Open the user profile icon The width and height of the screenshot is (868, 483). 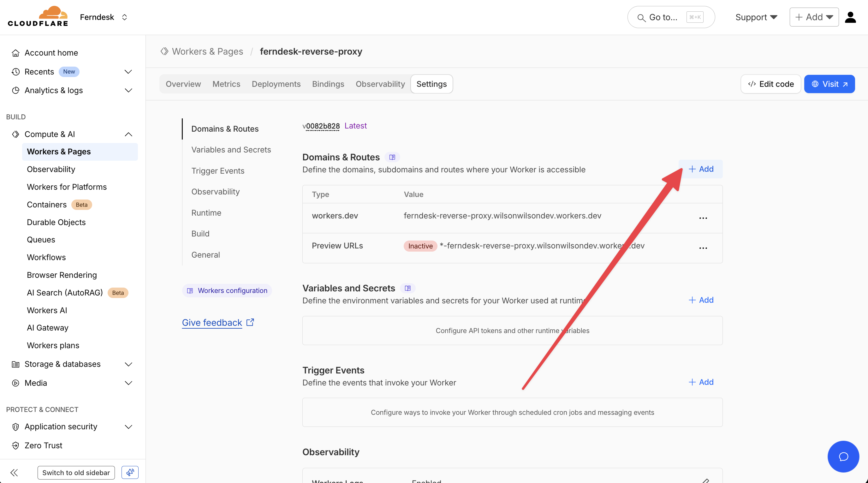click(x=850, y=17)
